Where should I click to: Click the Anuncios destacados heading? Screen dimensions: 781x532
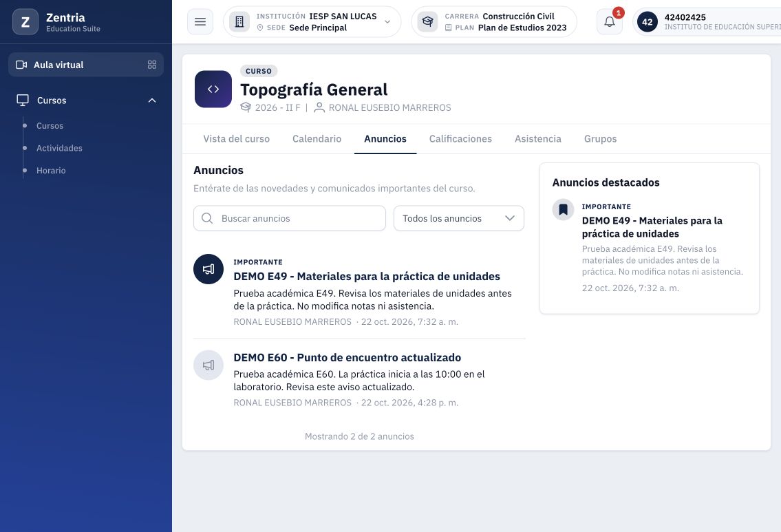click(x=606, y=182)
